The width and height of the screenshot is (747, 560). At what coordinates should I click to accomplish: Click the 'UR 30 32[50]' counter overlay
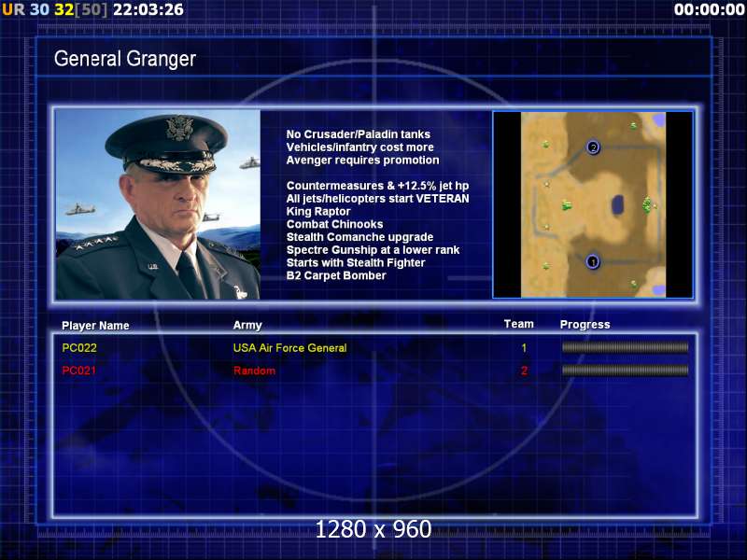coord(55,9)
